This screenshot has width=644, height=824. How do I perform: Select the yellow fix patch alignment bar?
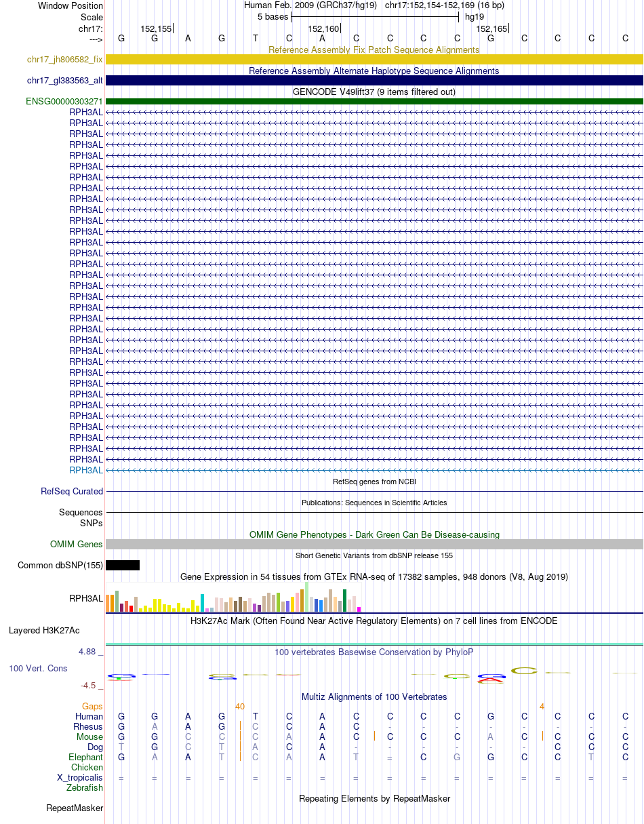pyautogui.click(x=374, y=60)
